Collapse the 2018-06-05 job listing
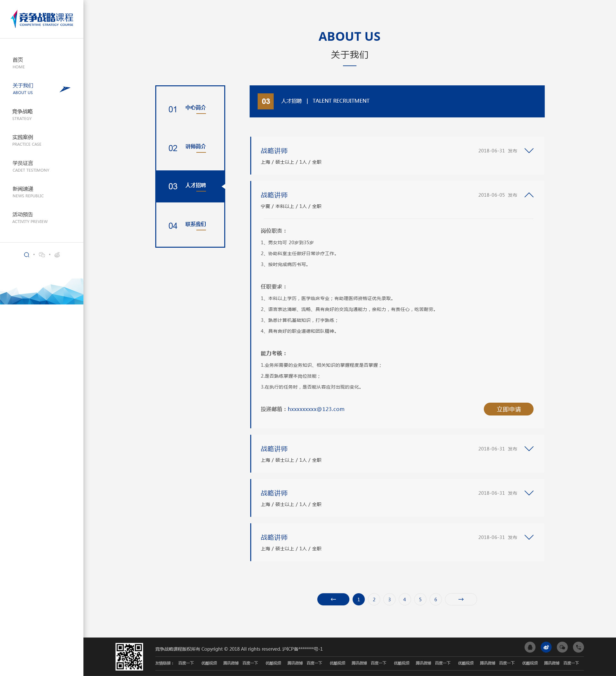This screenshot has height=676, width=616. tap(528, 195)
